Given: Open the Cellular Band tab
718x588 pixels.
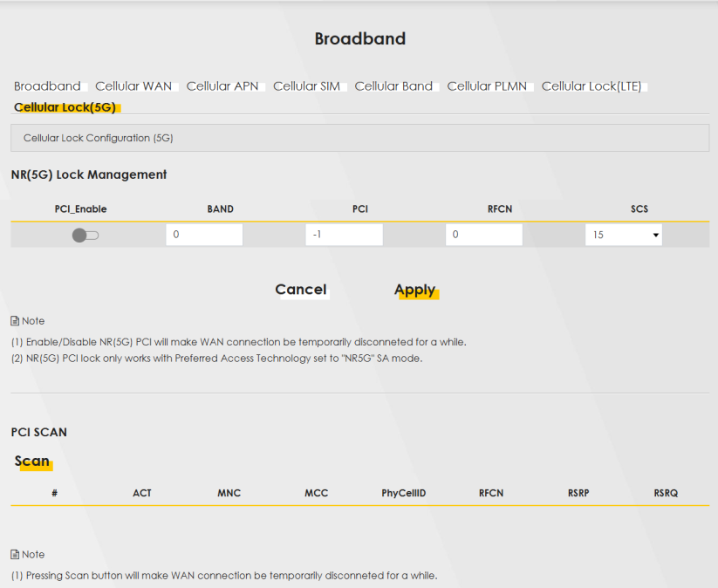Looking at the screenshot, I should [393, 86].
